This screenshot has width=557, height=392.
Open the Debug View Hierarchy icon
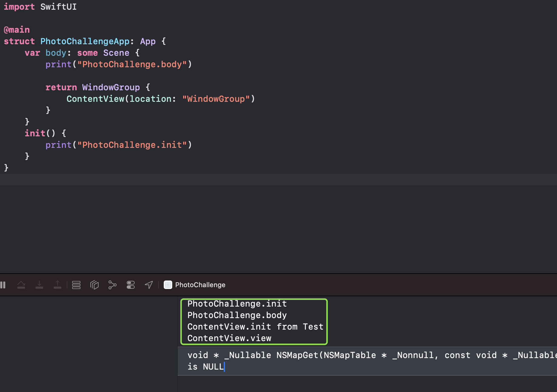pos(94,285)
